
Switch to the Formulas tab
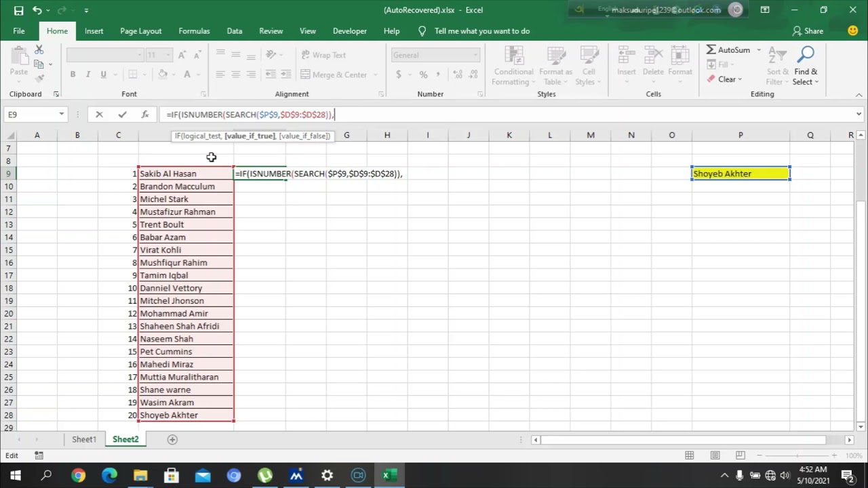(x=194, y=31)
